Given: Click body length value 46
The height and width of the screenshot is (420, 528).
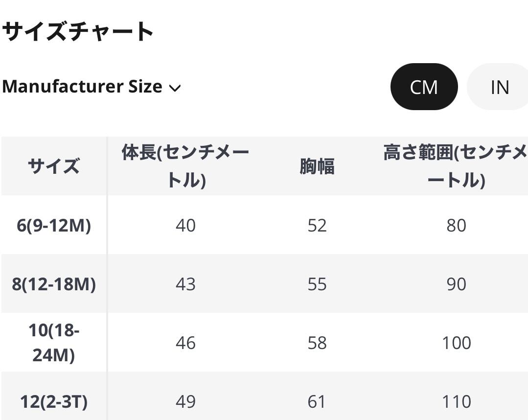Looking at the screenshot, I should coord(185,343).
